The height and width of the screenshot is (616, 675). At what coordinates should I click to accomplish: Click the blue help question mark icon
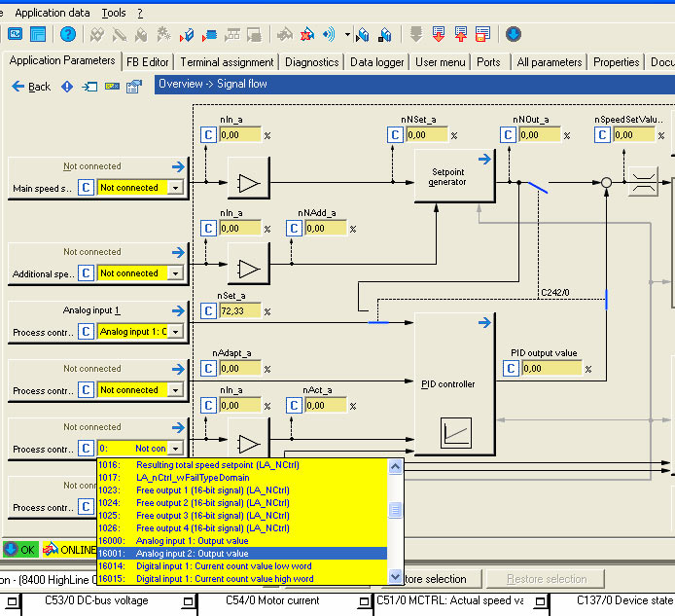(67, 35)
